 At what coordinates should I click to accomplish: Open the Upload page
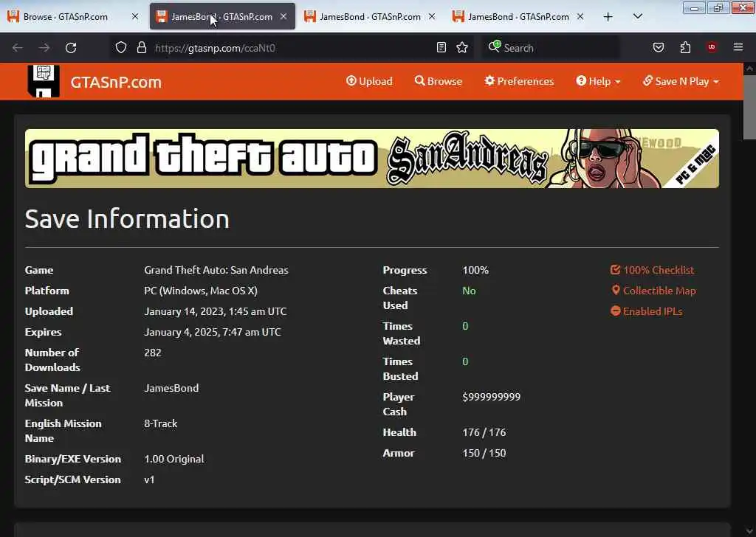[369, 81]
